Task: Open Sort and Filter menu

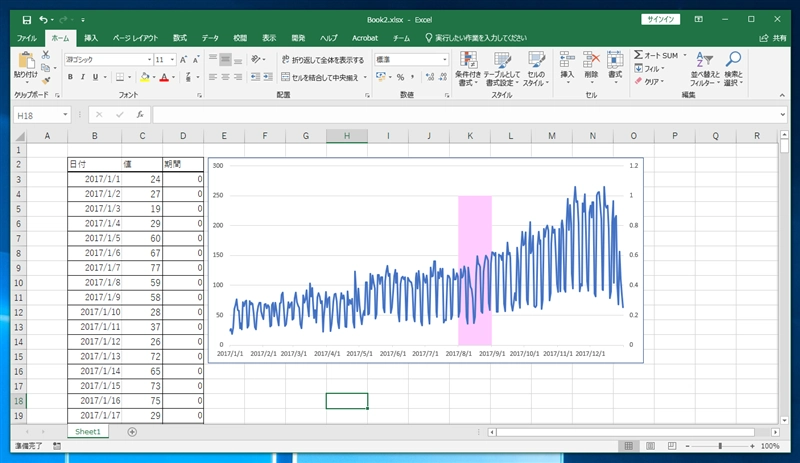Action: 705,69
